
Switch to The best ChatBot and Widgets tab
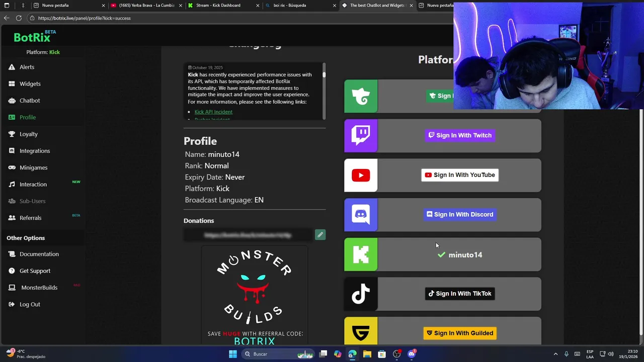click(x=376, y=6)
